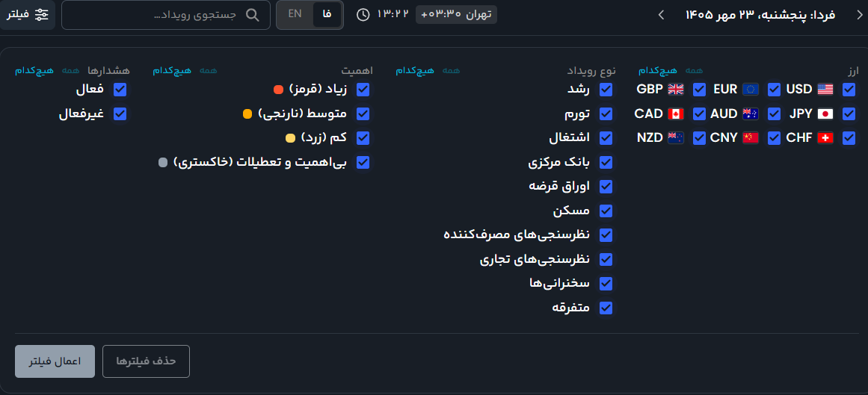Toggle the بانک مرکزی checkbox
The height and width of the screenshot is (395, 868).
pyautogui.click(x=606, y=162)
